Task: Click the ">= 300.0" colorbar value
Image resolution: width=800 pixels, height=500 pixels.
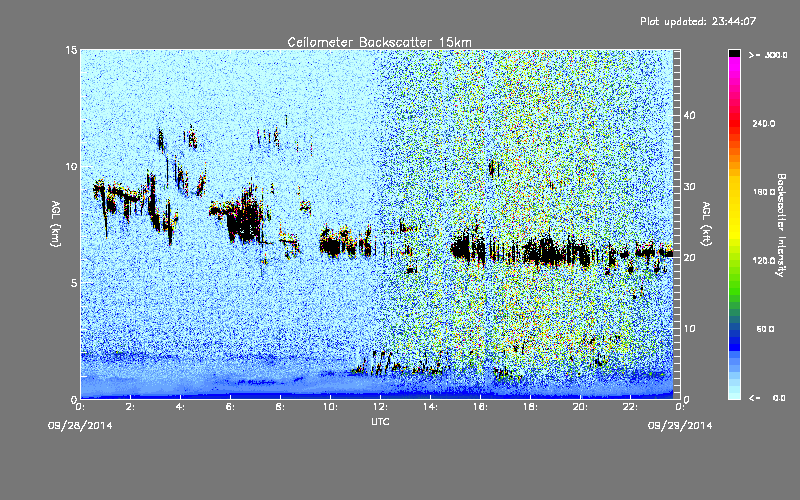Action: tap(768, 55)
